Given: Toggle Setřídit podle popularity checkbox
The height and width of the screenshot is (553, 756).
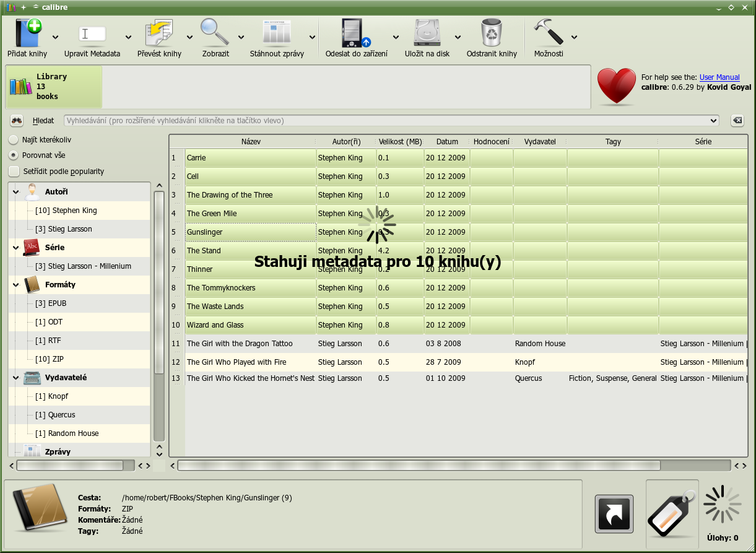Looking at the screenshot, I should [14, 172].
